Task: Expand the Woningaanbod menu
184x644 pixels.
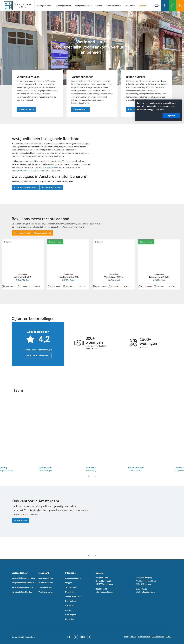Action: pyautogui.click(x=44, y=6)
